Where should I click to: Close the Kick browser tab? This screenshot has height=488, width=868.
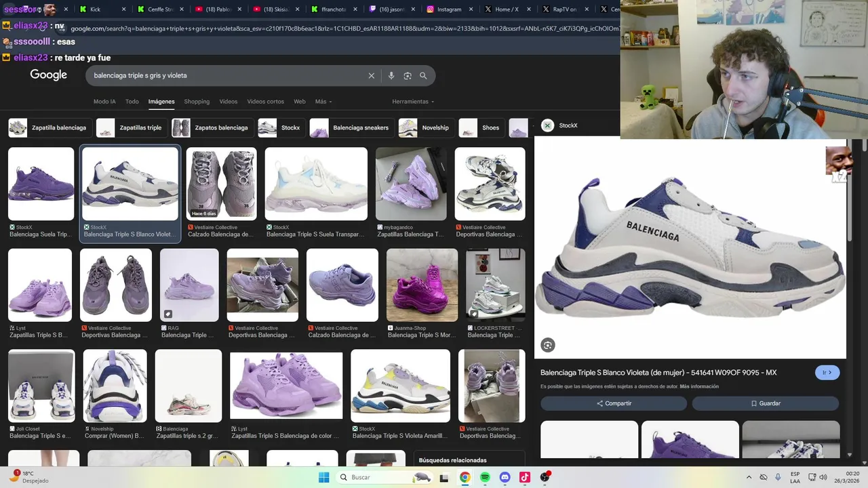coord(125,9)
